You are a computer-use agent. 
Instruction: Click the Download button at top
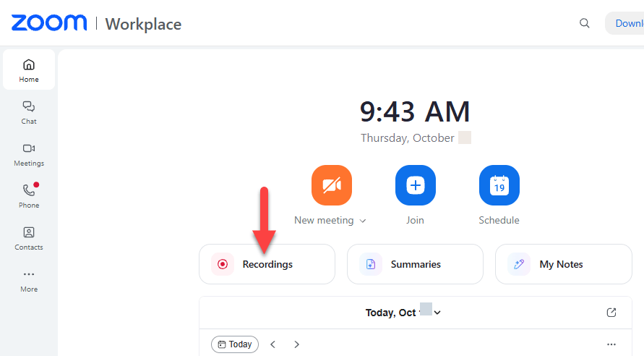[624, 23]
